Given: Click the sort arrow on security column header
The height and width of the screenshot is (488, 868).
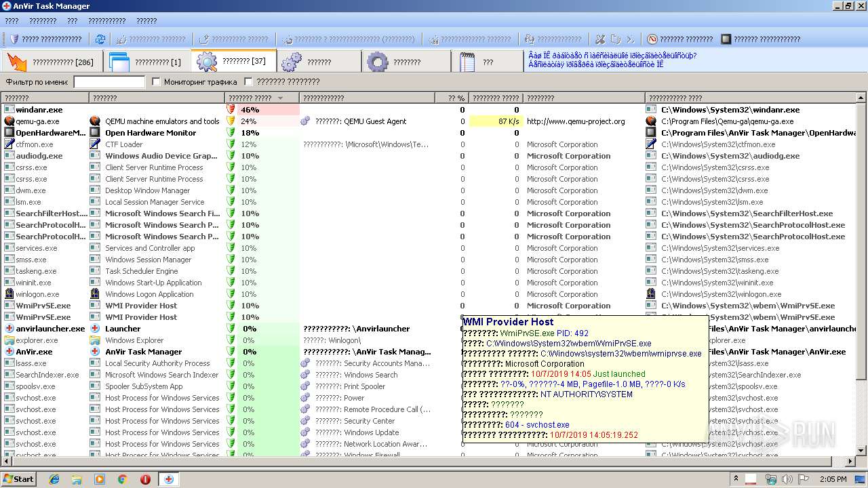Looking at the screenshot, I should [x=280, y=98].
